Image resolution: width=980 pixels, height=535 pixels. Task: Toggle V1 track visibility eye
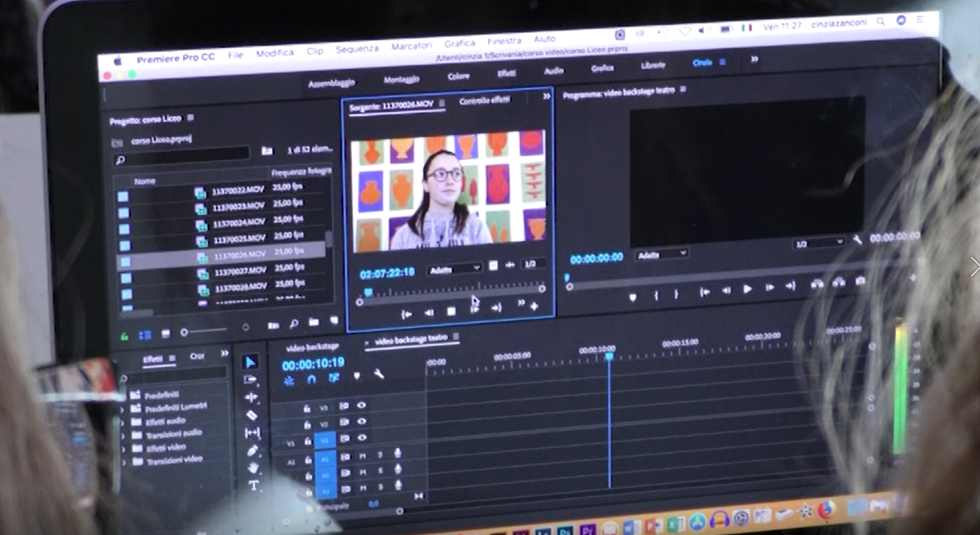pos(362,437)
